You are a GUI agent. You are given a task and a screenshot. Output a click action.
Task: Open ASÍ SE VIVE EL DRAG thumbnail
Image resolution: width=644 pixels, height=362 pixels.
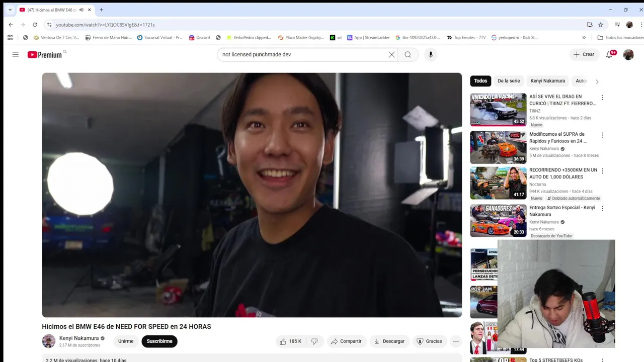[498, 110]
